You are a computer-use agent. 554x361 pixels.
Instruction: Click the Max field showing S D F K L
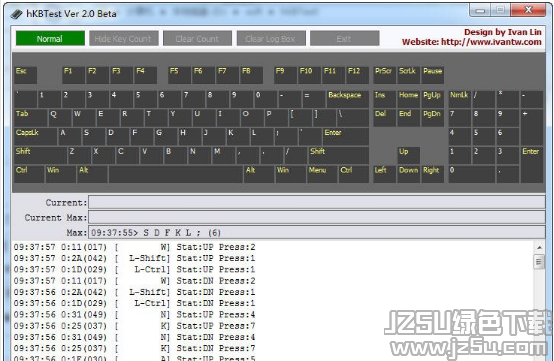[317, 232]
